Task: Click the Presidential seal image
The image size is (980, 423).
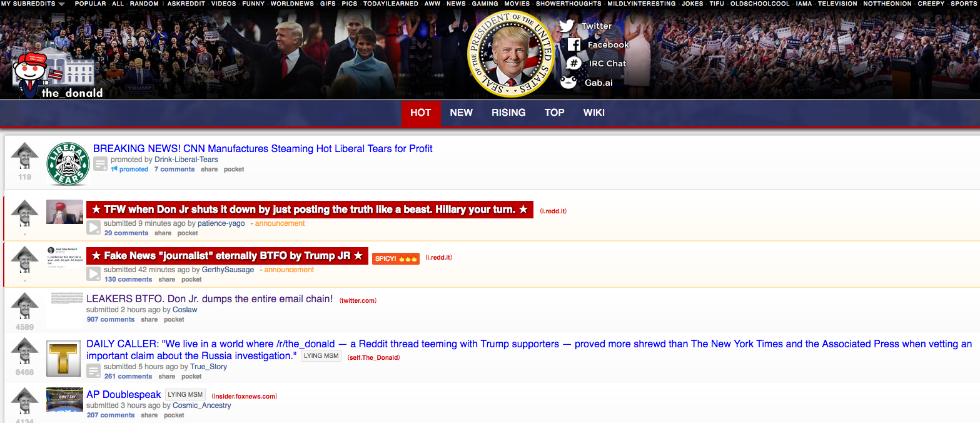Action: [511, 54]
